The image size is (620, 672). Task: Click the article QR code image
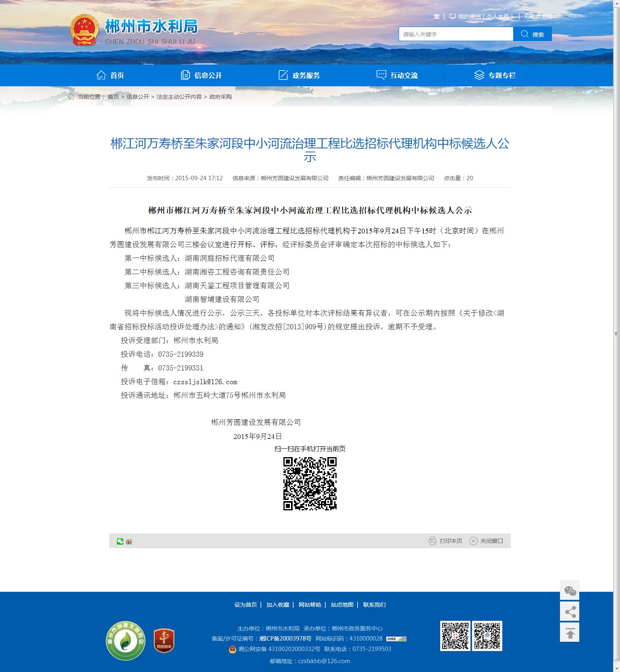(x=310, y=483)
